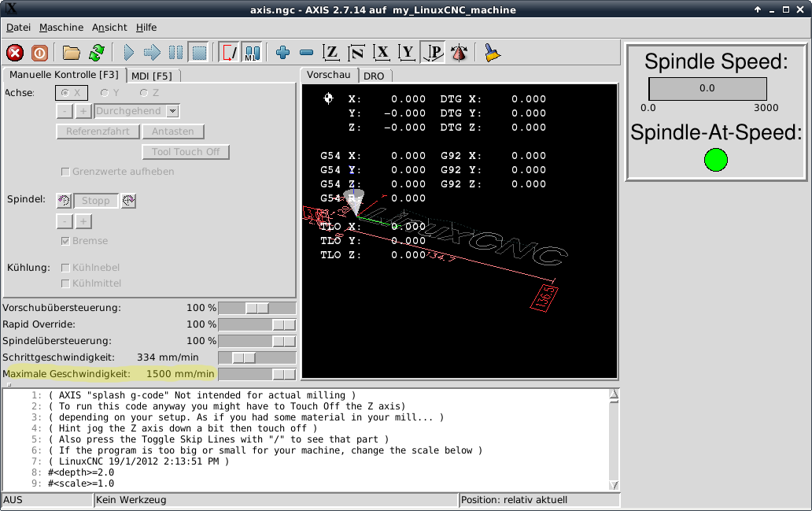Increase spindle speed with plus button
This screenshot has height=511, width=812.
[x=83, y=222]
